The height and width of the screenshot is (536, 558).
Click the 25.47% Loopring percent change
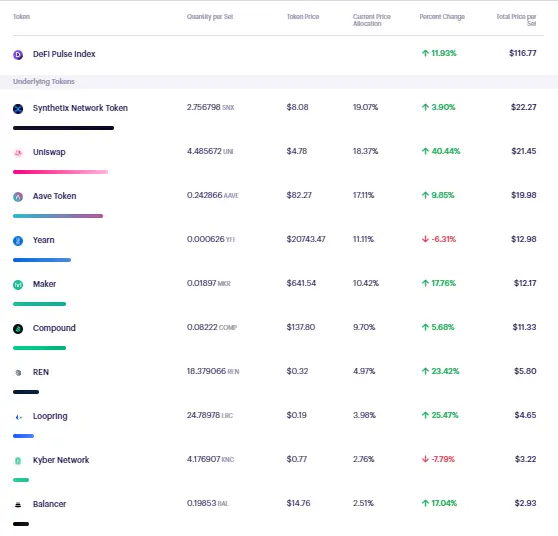pyautogui.click(x=445, y=415)
